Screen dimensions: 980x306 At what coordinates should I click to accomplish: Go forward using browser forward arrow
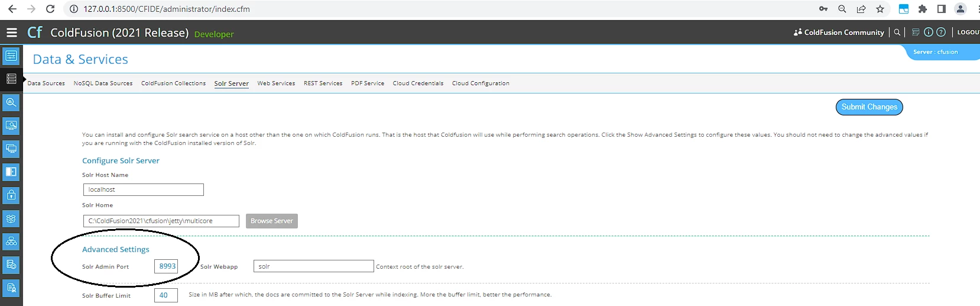tap(31, 9)
